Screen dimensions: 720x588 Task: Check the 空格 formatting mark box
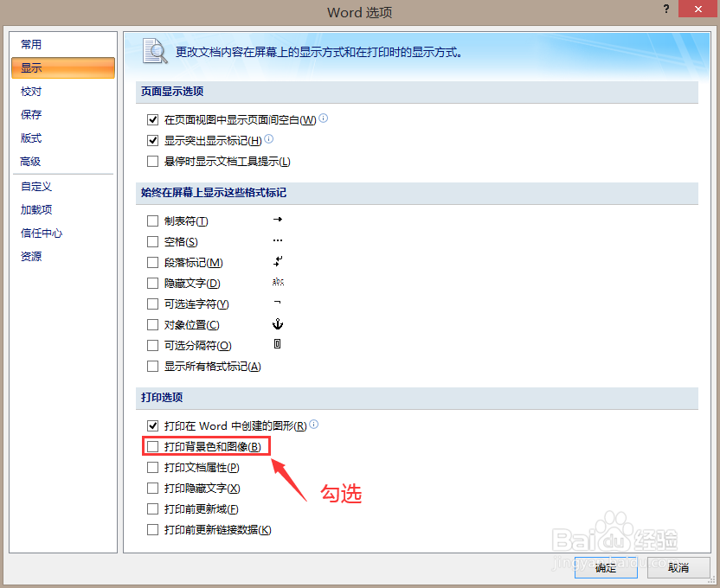click(152, 242)
